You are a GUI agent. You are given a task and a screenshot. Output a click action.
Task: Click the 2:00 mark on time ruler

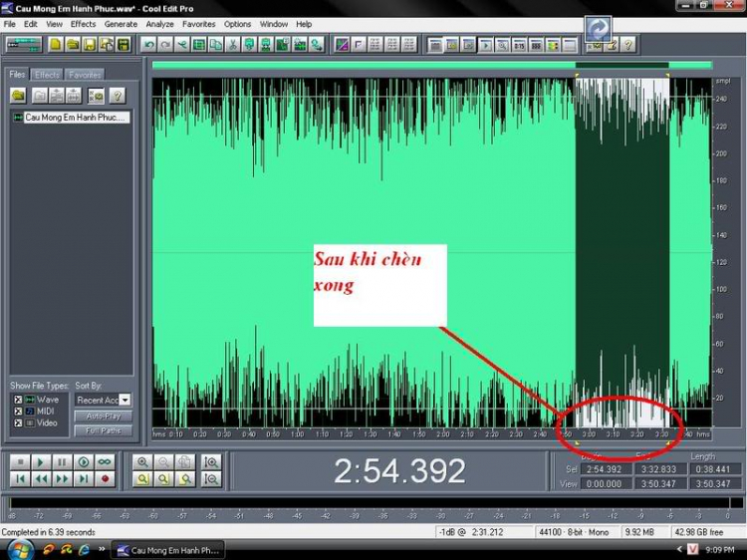442,434
